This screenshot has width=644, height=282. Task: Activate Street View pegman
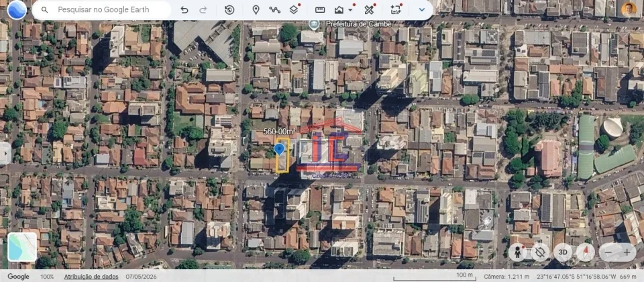click(x=517, y=252)
